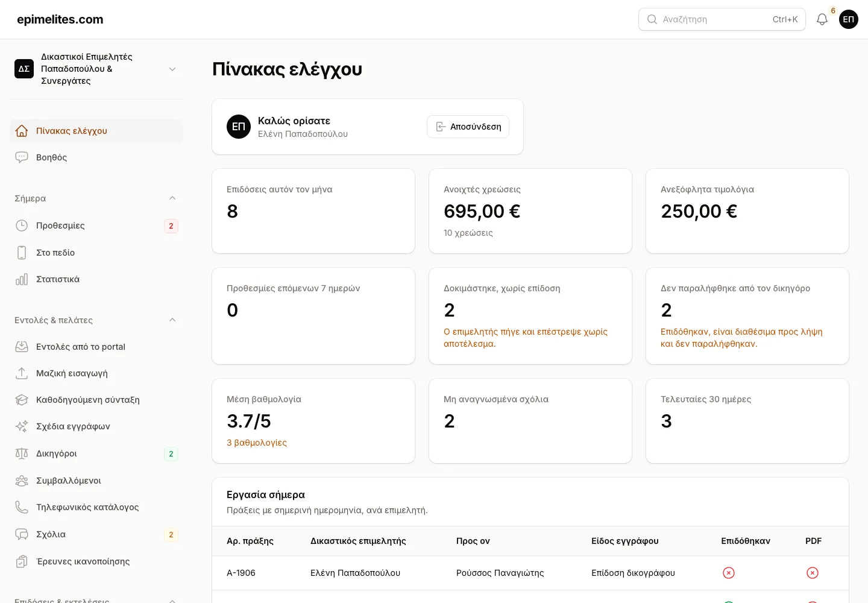Click the search magnifier icon
Viewport: 868px width, 603px height.
[652, 19]
